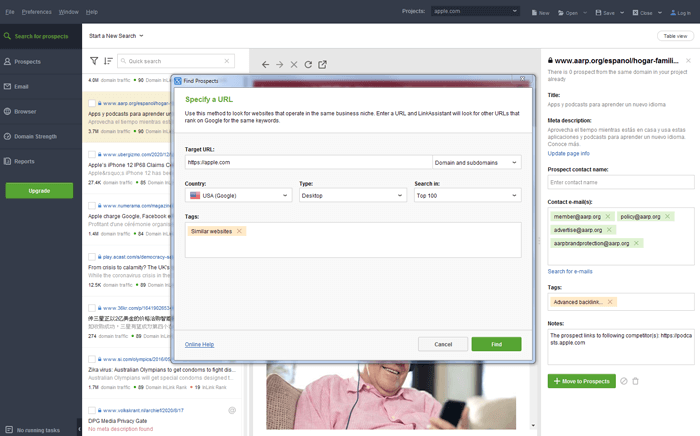Open the Reports sidebar section
700x436 pixels.
[x=41, y=162]
